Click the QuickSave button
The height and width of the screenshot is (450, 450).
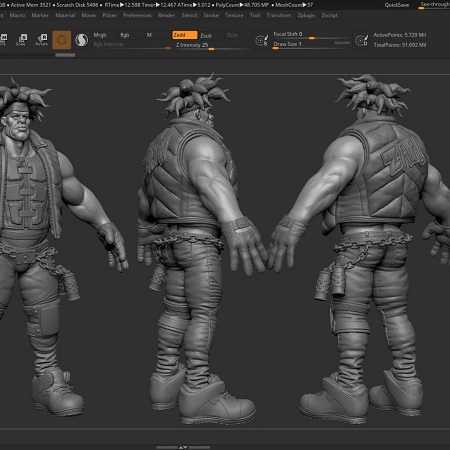coord(397,5)
